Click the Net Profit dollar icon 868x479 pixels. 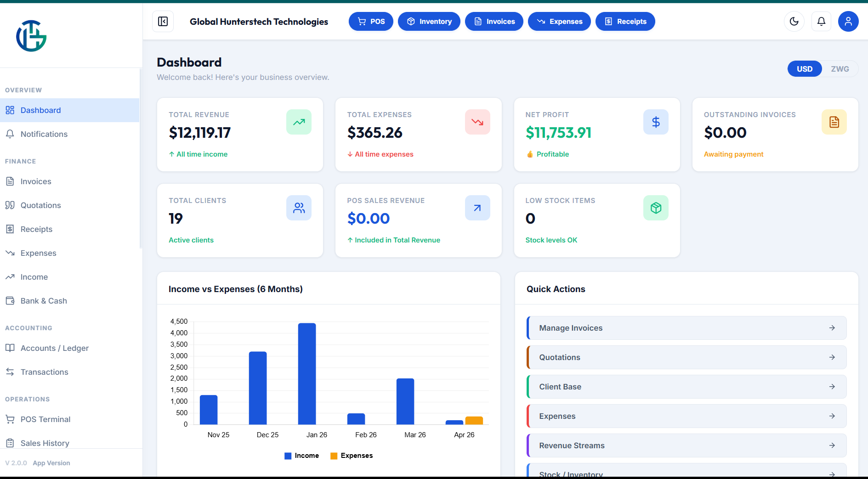[x=656, y=122]
